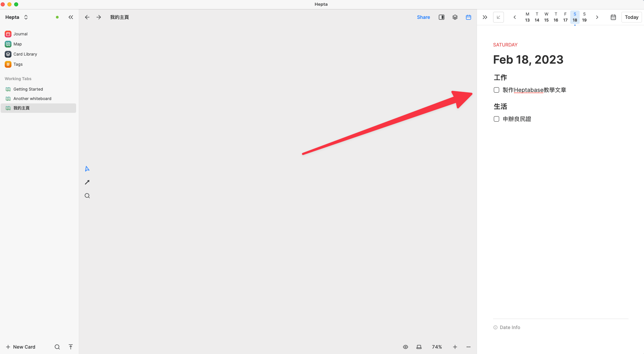Toggle the eye visibility icon at bottom
Image resolution: width=644 pixels, height=354 pixels.
pyautogui.click(x=406, y=347)
